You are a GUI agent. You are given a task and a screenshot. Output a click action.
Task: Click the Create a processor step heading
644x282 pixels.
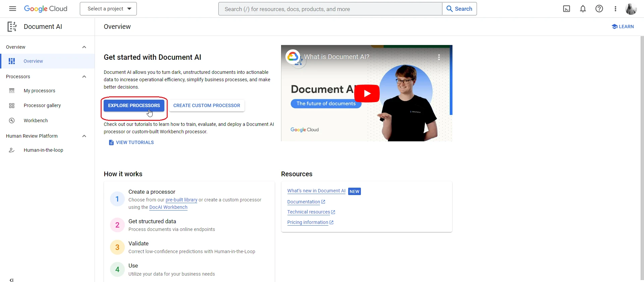152,192
